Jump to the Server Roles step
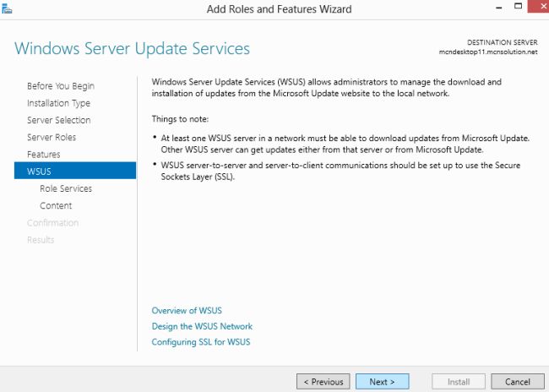The height and width of the screenshot is (392, 549). coord(52,138)
